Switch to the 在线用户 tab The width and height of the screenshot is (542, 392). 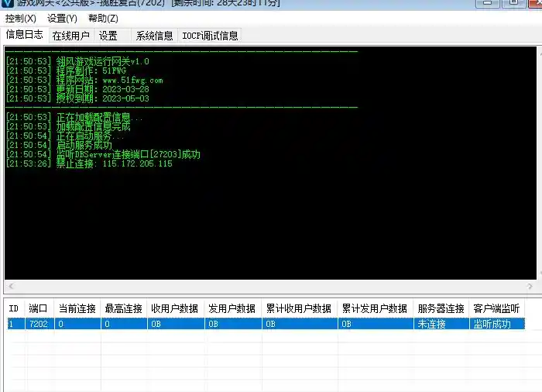pos(71,36)
